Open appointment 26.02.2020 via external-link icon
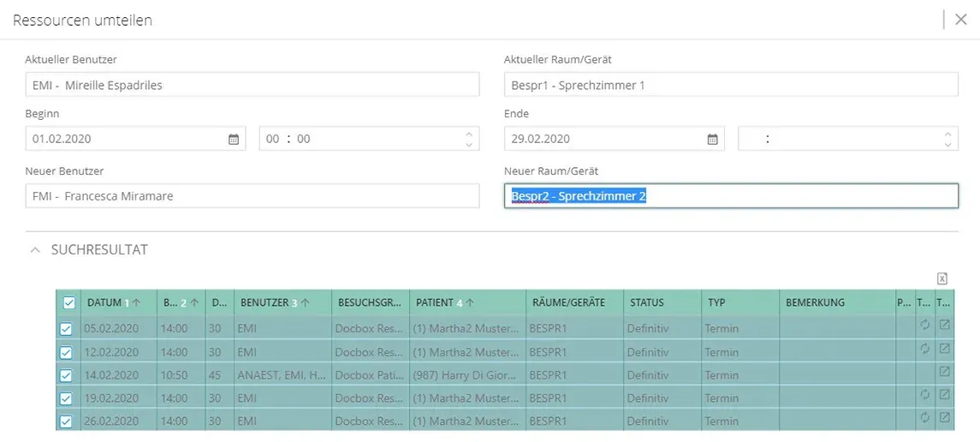The width and height of the screenshot is (980, 442). (x=944, y=417)
